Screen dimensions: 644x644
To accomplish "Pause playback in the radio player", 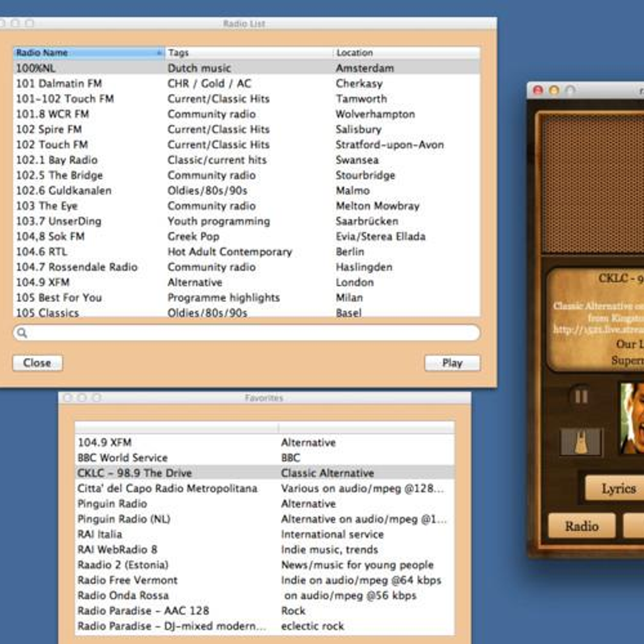I will tap(581, 397).
